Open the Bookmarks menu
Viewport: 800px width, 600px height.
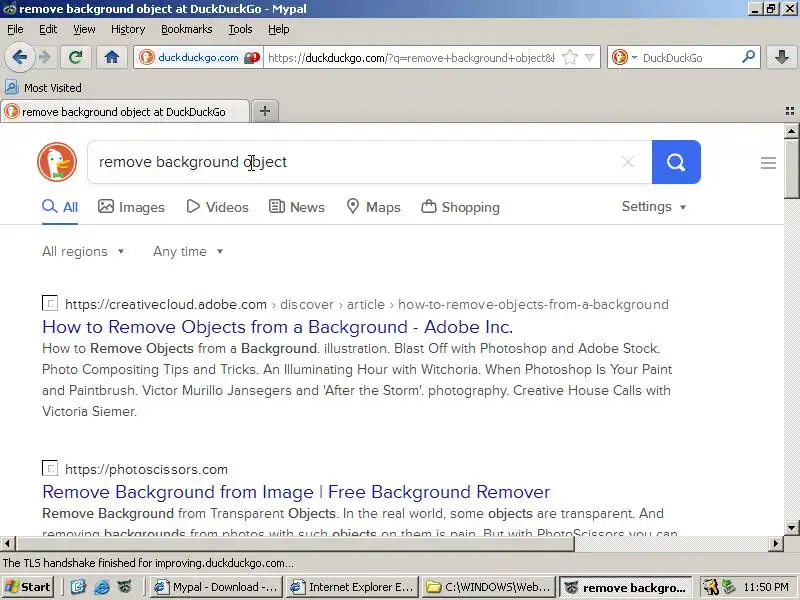click(187, 29)
